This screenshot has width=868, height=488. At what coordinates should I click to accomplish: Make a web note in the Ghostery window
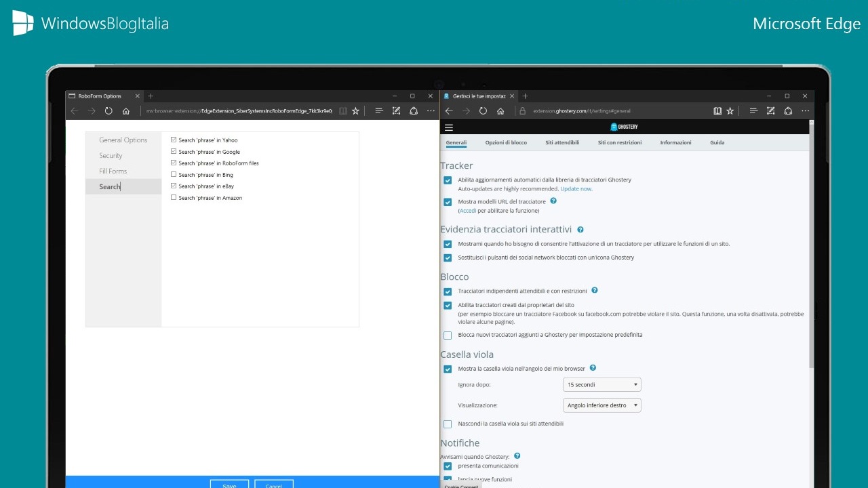pyautogui.click(x=771, y=111)
